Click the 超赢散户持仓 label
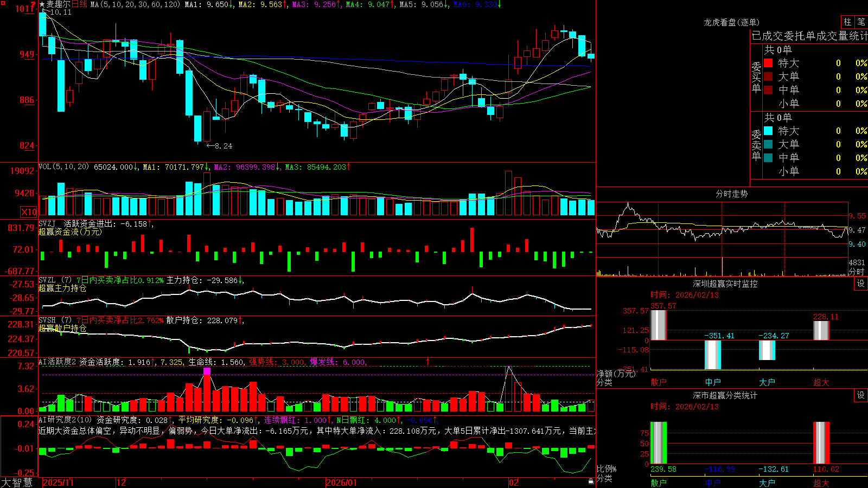 tap(62, 328)
